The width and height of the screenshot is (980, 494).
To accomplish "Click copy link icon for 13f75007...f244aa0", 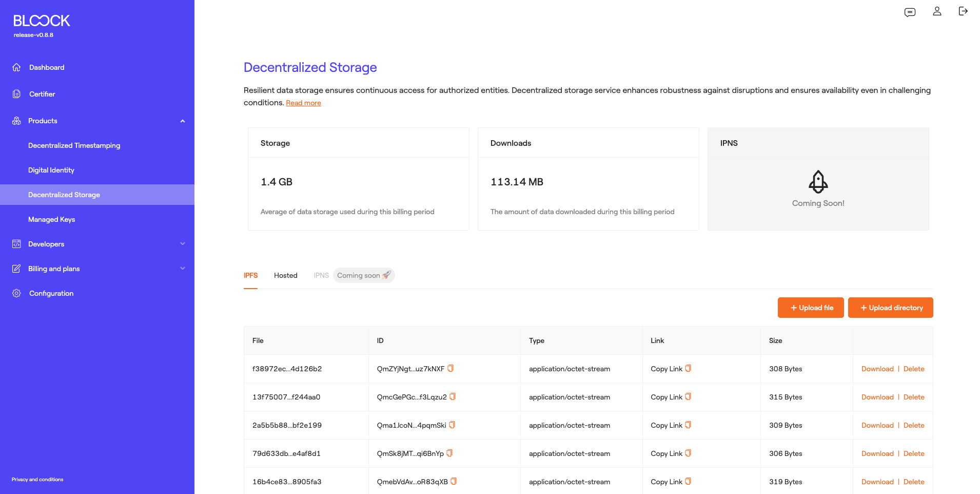I will [x=688, y=396].
